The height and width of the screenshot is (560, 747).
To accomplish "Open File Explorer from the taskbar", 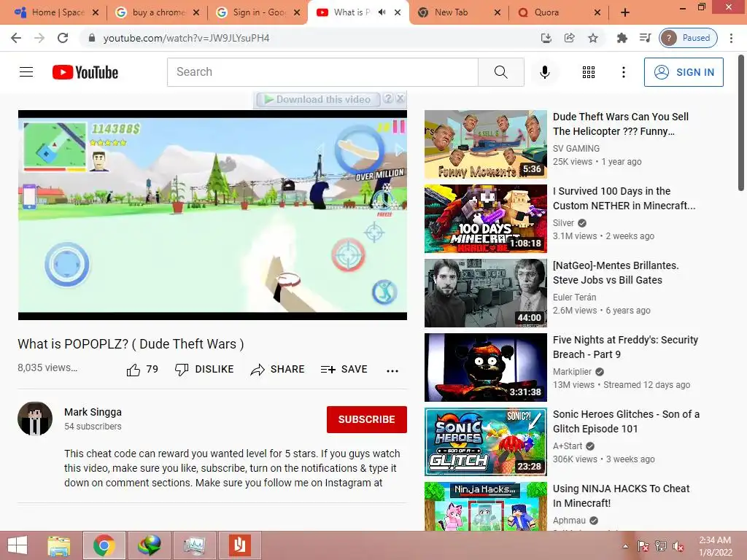I will [x=59, y=545].
